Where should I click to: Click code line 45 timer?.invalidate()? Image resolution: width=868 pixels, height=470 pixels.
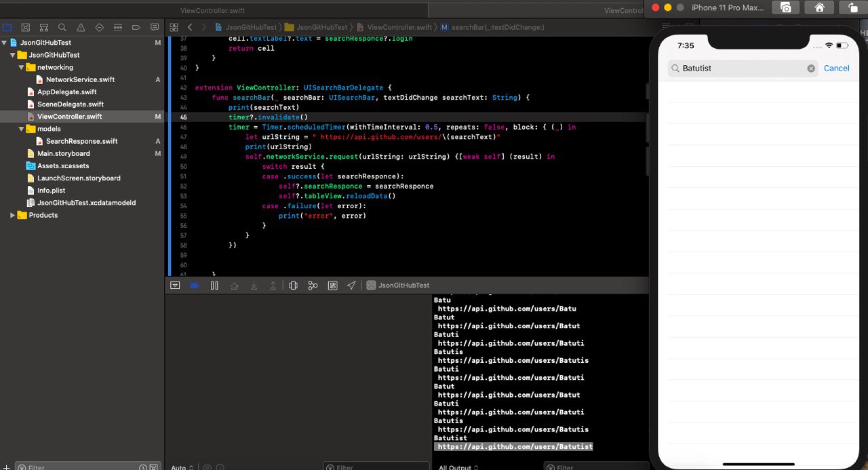coord(268,117)
